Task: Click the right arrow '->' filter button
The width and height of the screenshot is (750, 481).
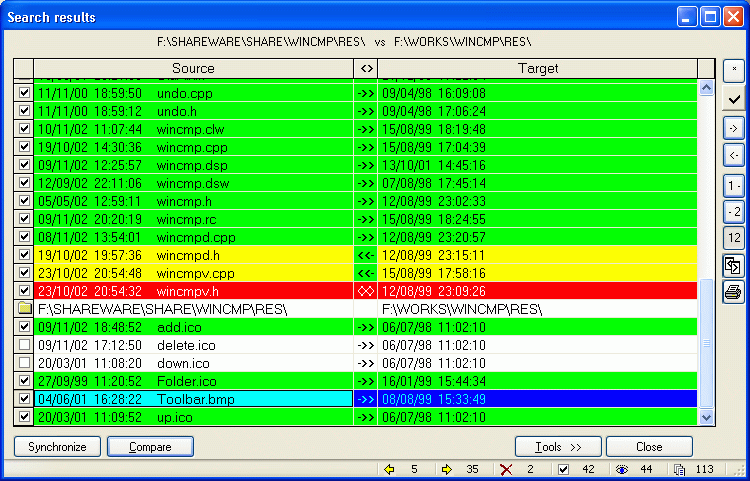Action: [x=734, y=128]
